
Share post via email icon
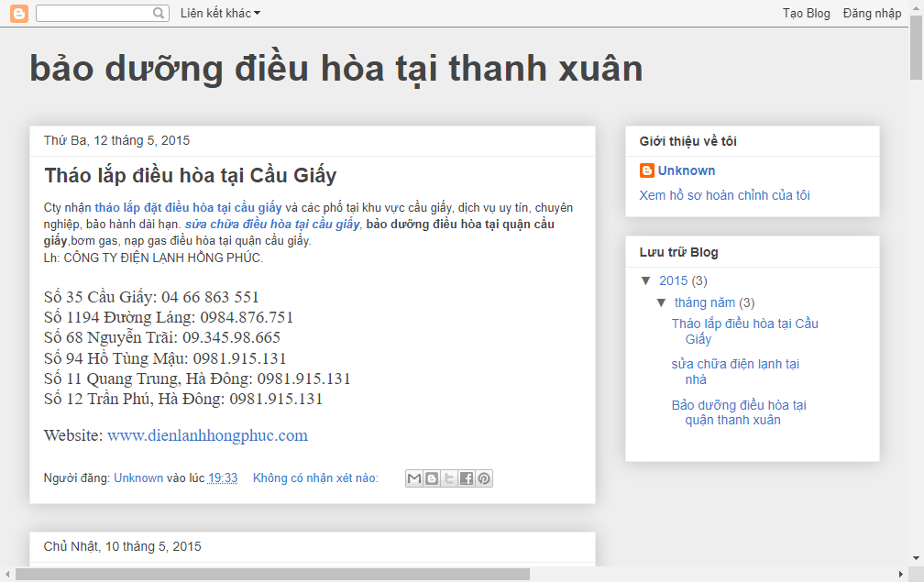(414, 478)
